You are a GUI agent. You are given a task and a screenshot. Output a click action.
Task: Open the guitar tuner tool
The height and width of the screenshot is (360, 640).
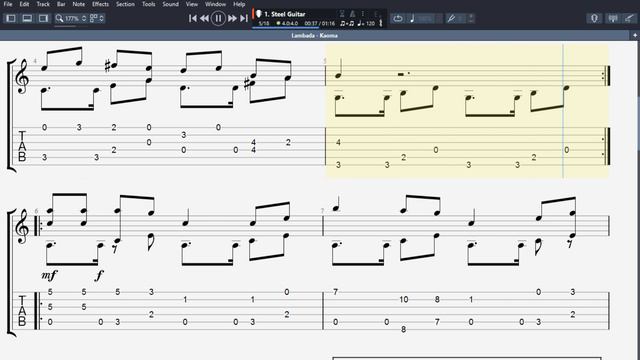(x=451, y=18)
